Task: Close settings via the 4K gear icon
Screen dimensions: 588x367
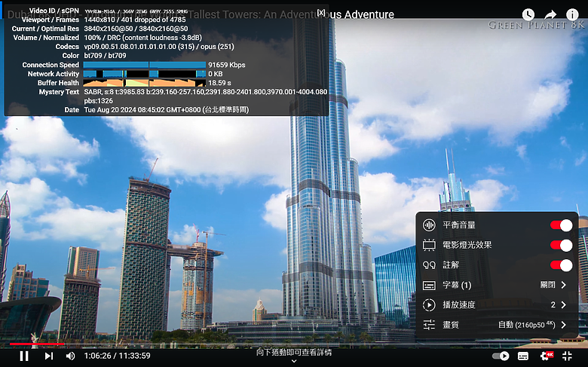Action: 547,356
